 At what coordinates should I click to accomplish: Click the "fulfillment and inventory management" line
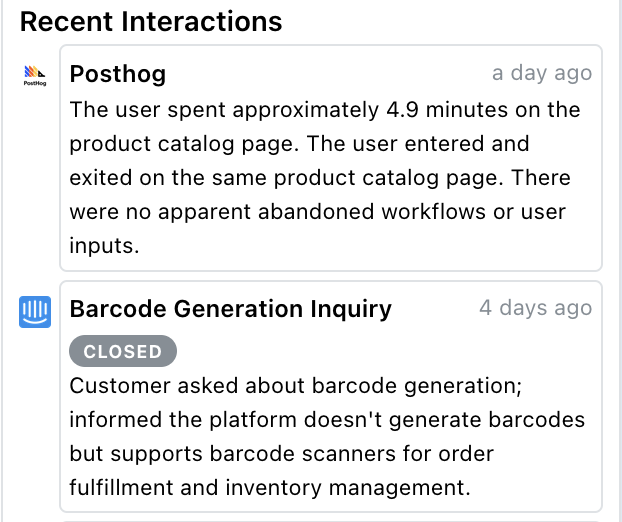click(x=269, y=488)
